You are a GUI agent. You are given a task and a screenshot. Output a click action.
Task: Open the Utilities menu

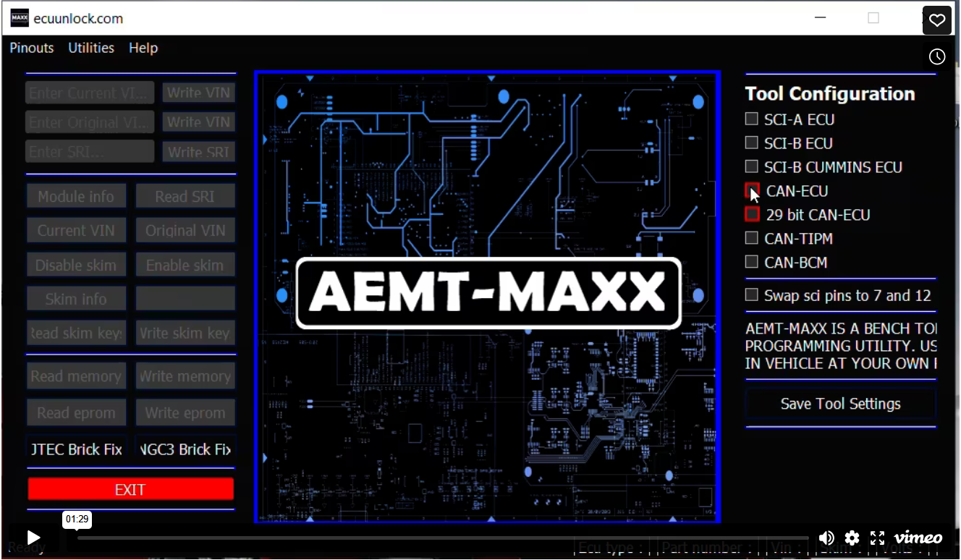pyautogui.click(x=91, y=48)
